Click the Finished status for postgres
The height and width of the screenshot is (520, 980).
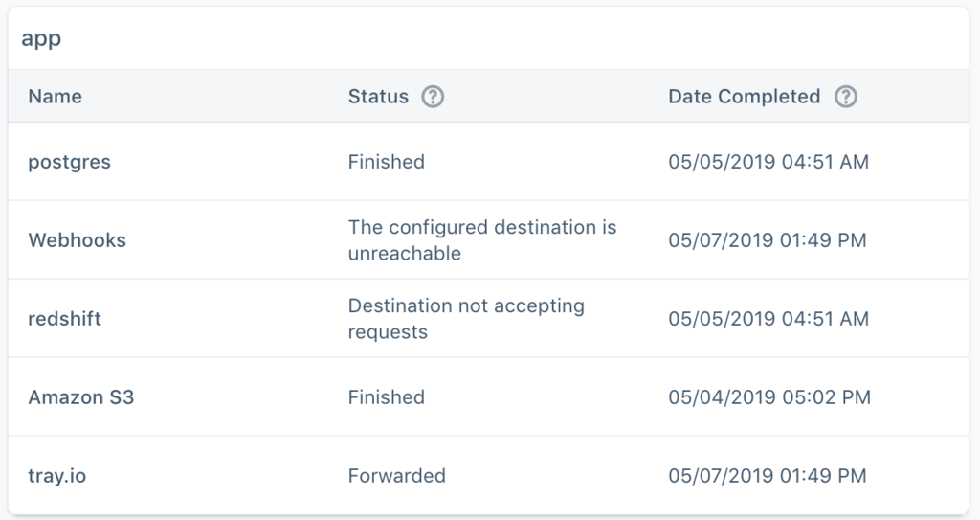pos(387,162)
